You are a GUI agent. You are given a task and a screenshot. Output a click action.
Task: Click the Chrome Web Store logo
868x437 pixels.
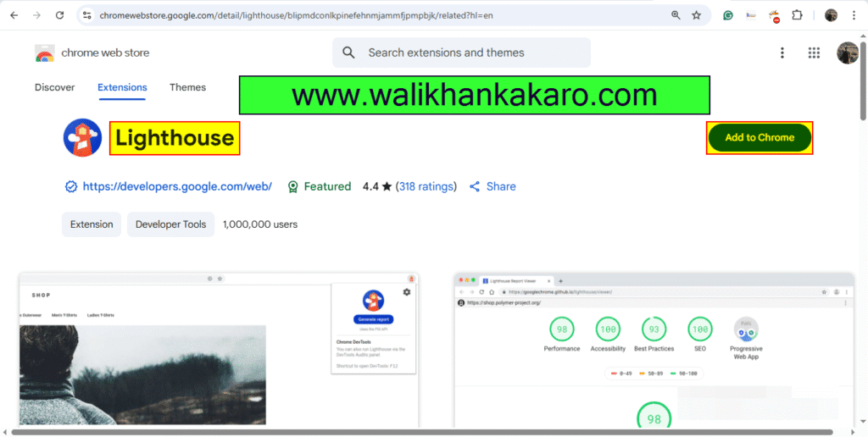click(45, 53)
